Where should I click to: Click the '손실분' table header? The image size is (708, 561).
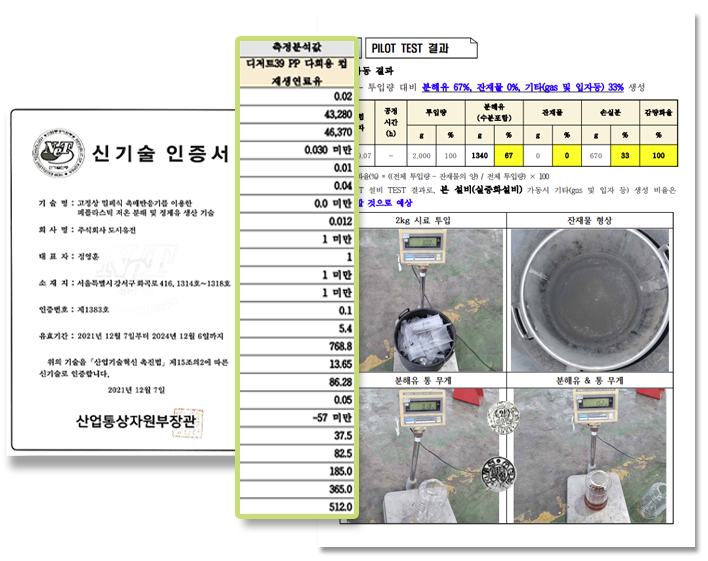tap(610, 113)
